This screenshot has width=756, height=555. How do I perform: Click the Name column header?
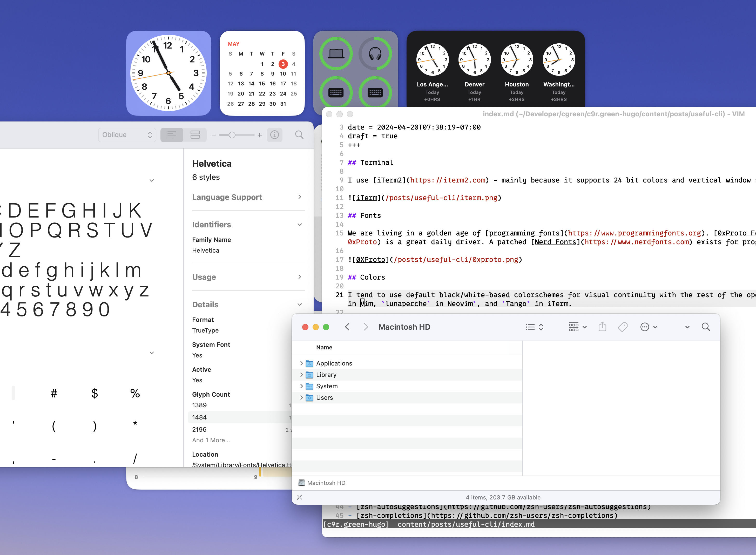tap(324, 347)
